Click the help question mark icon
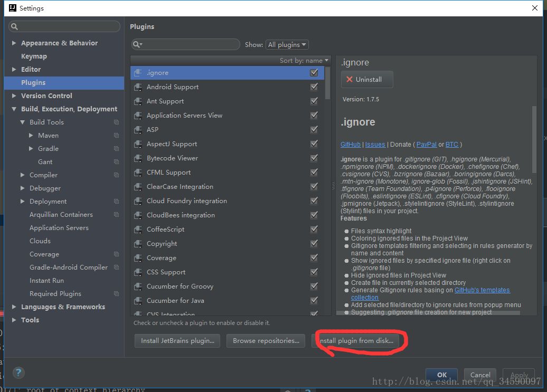Viewport: 547px width, 392px height. coord(18,373)
